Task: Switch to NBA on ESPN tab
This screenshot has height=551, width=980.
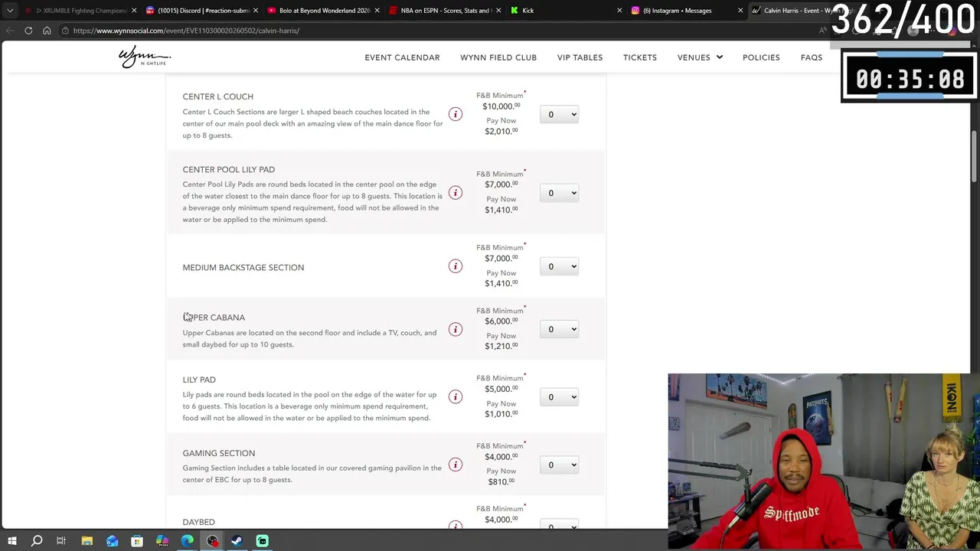Action: [445, 11]
